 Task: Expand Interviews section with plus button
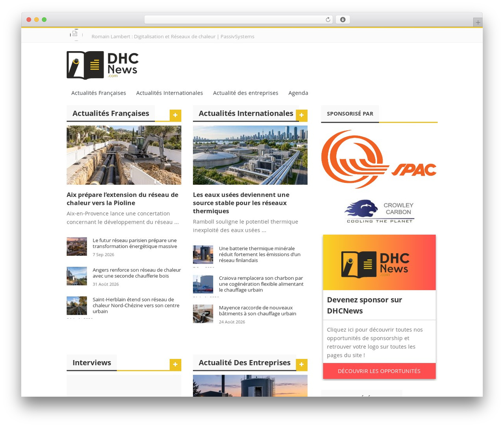tap(175, 364)
